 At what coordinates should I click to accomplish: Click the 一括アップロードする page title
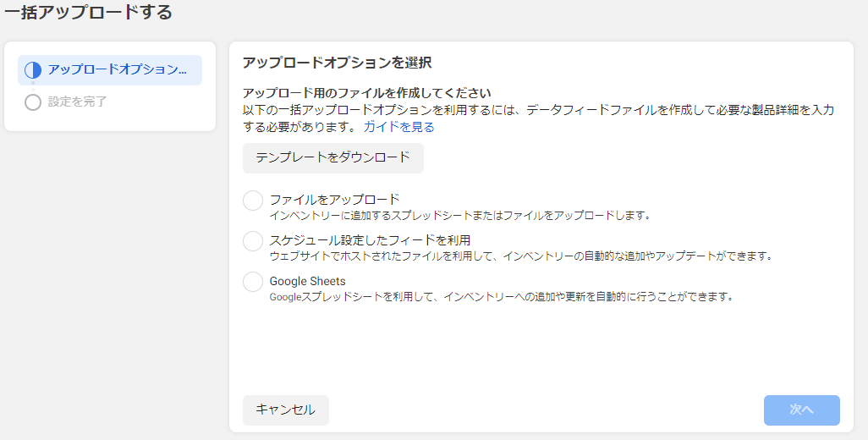click(x=88, y=12)
